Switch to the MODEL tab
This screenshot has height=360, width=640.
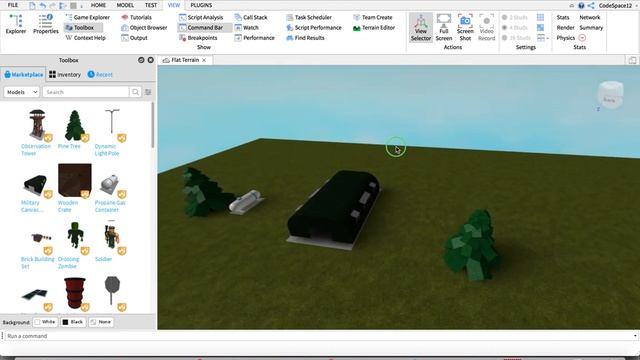pos(125,5)
